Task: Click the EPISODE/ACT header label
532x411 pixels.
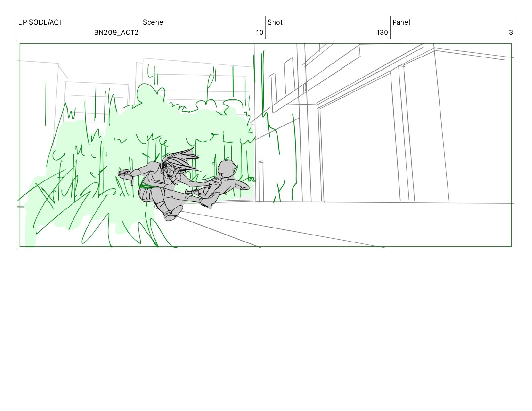Action: pyautogui.click(x=40, y=22)
